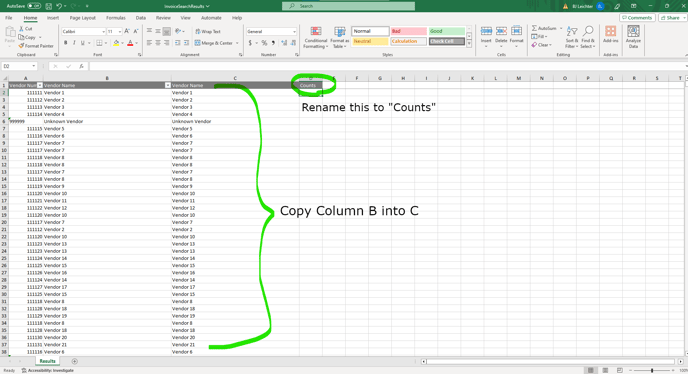This screenshot has width=688, height=374.
Task: Click the Format Painter tool
Action: coord(36,46)
